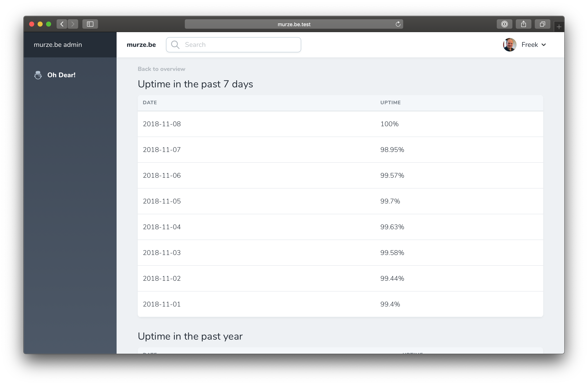Open the browser share icon
This screenshot has width=588, height=385.
coord(524,24)
